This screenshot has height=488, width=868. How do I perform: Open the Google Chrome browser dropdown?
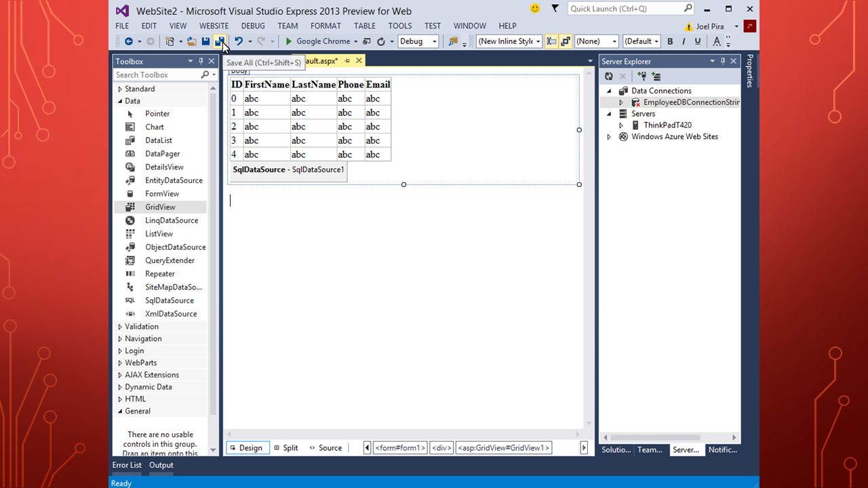(355, 41)
